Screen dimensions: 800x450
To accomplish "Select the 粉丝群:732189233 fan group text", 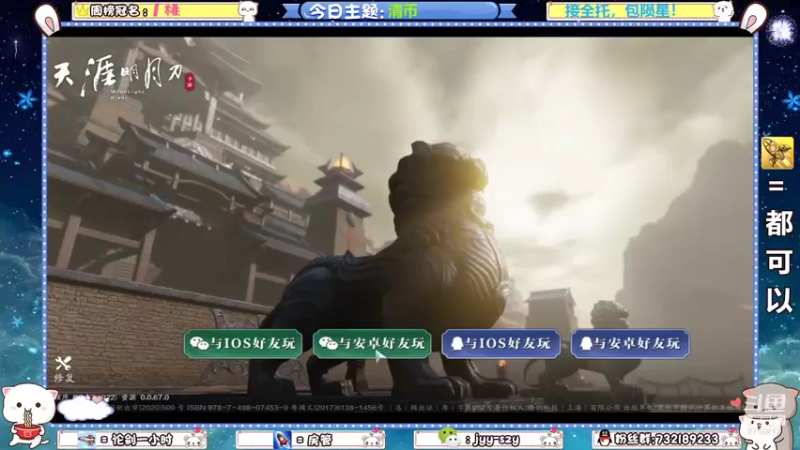I will [666, 439].
